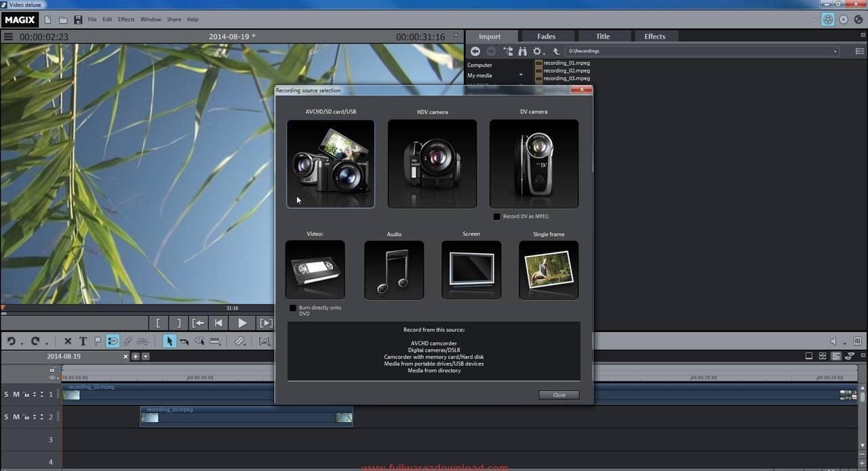
Task: Open the Effects menu in menu bar
Action: 126,20
